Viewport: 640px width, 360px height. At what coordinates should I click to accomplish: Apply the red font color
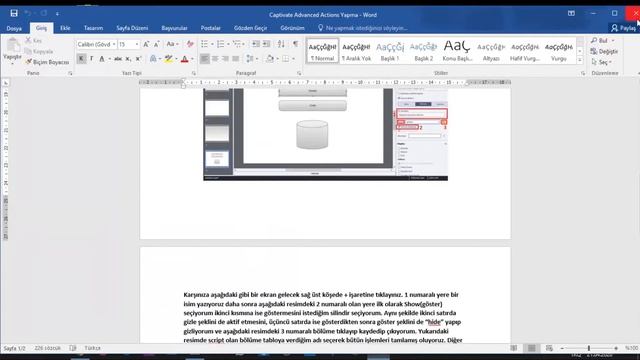point(184,59)
